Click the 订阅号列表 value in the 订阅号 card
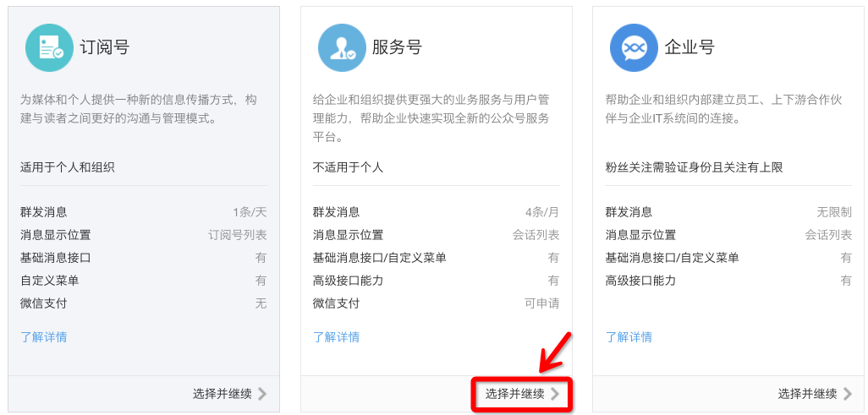This screenshot has width=868, height=415. [x=237, y=235]
